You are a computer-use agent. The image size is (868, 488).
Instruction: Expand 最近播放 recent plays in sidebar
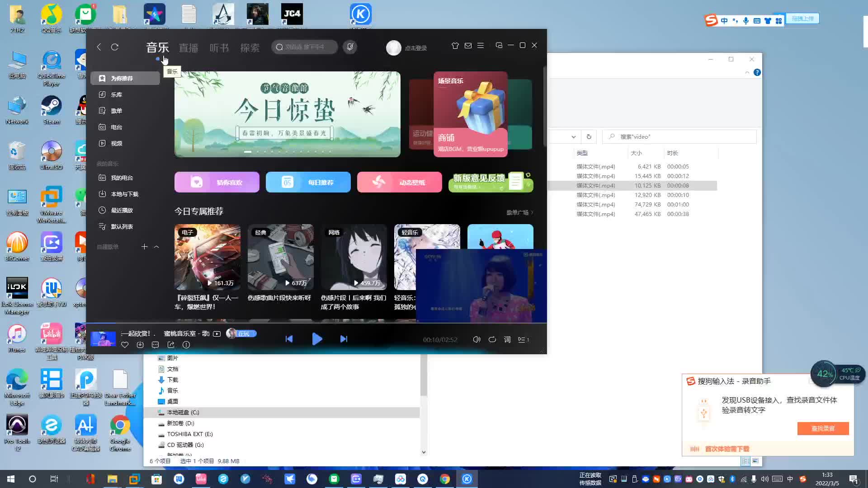(x=122, y=210)
